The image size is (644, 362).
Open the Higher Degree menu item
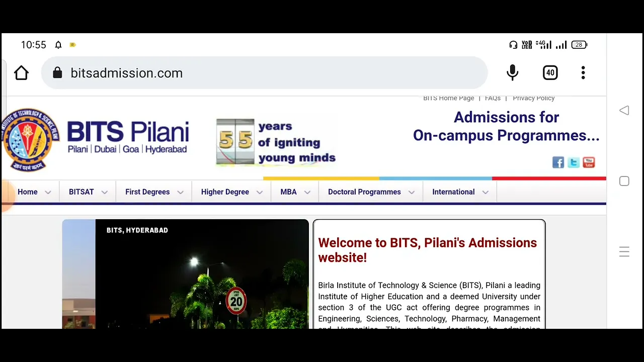pyautogui.click(x=225, y=192)
